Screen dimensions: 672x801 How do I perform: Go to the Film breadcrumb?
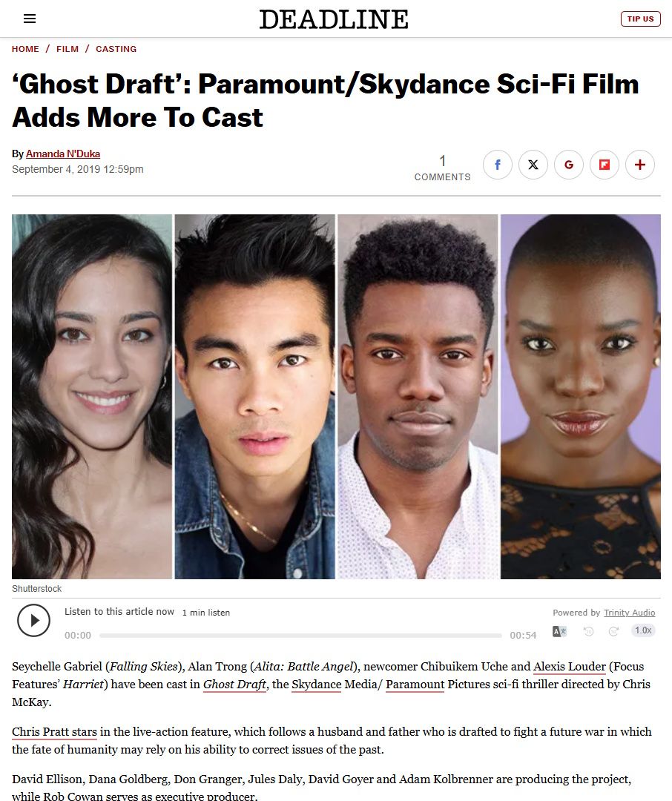coord(67,49)
